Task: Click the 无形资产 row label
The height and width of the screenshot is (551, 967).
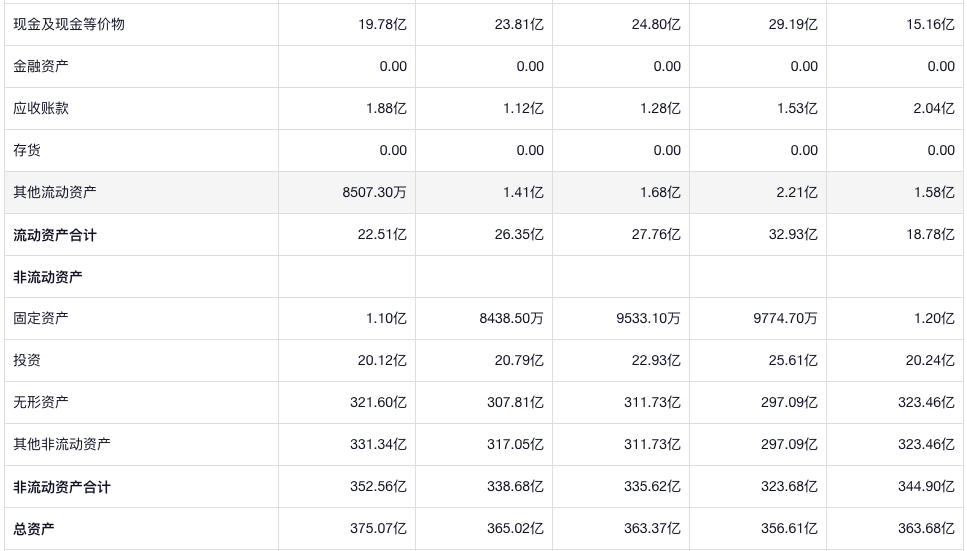Action: pos(41,402)
